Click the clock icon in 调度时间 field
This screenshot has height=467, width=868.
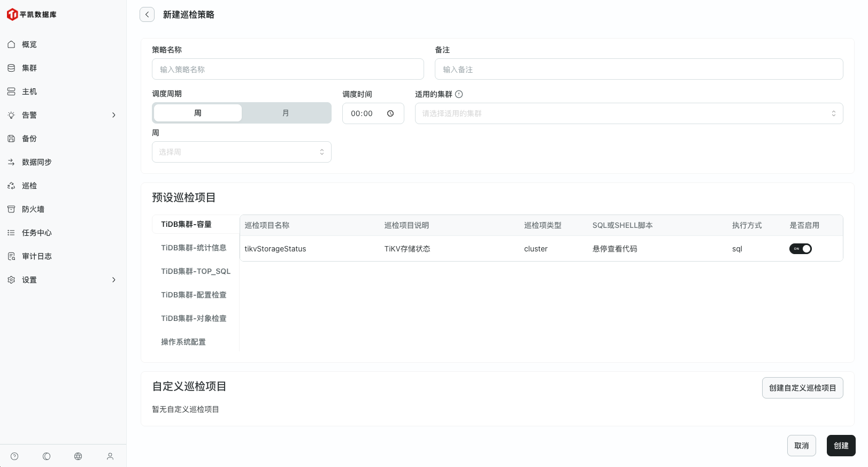pyautogui.click(x=390, y=113)
